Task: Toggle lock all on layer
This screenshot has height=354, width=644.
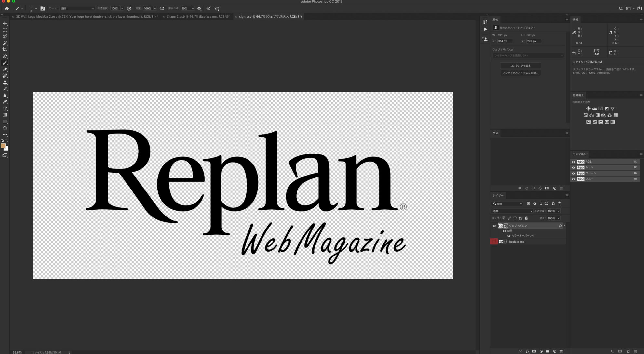Action: point(526,218)
